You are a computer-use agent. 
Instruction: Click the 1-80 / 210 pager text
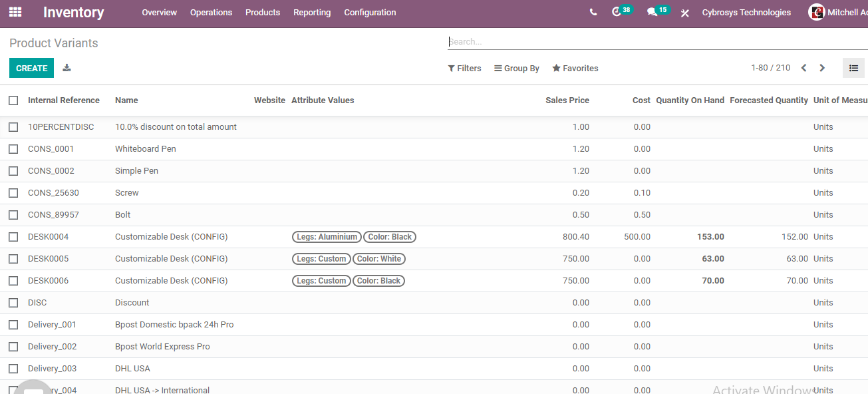pyautogui.click(x=771, y=68)
